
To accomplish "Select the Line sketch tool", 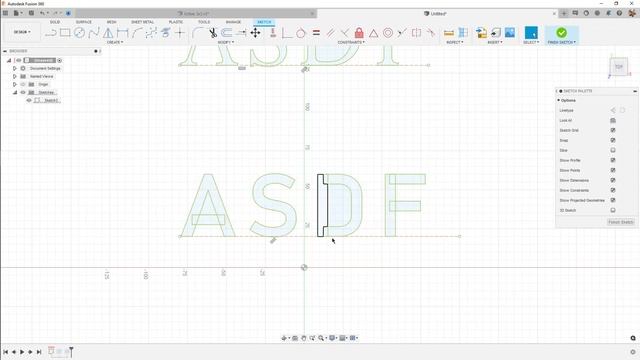I will click(x=51, y=33).
